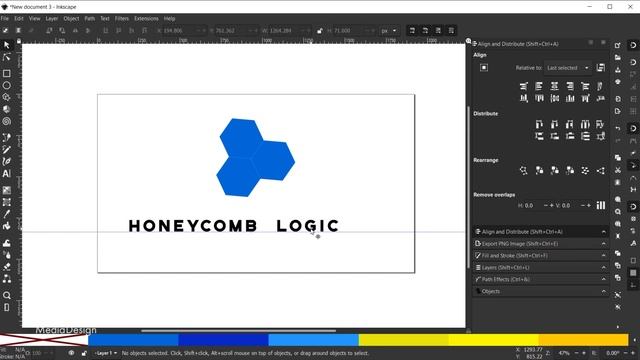Click the Remove overlaps apply icon
640x360 pixels.
click(601, 205)
